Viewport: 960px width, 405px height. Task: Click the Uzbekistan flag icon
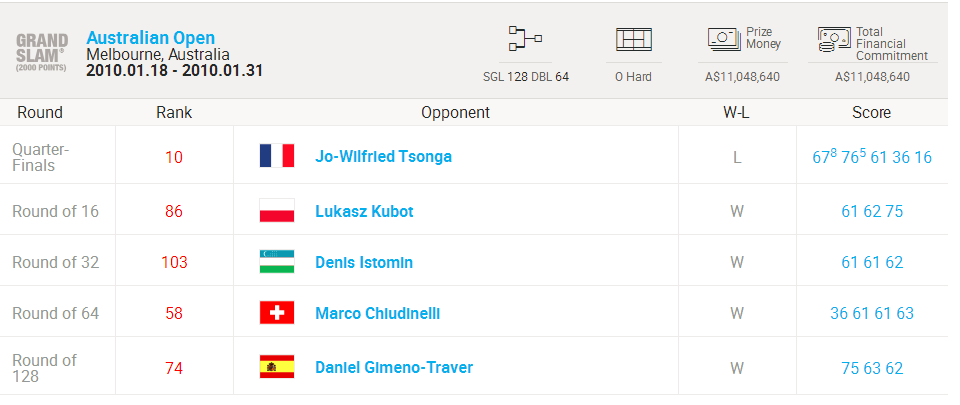(x=277, y=262)
